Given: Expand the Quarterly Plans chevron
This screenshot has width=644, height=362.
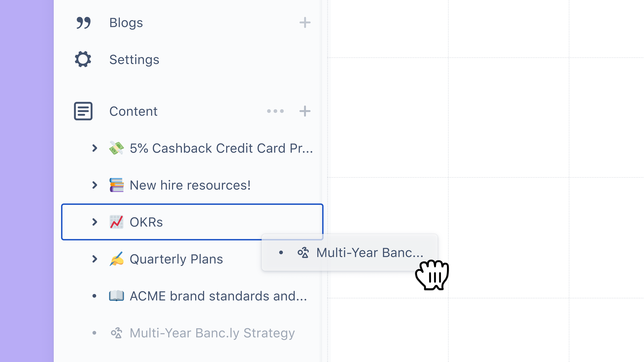Looking at the screenshot, I should [95, 259].
